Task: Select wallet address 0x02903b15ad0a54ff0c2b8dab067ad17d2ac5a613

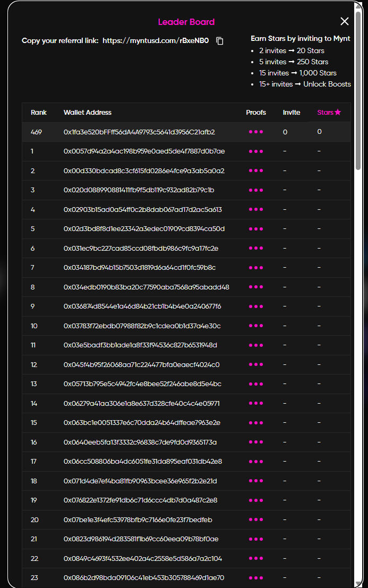Action: click(142, 209)
